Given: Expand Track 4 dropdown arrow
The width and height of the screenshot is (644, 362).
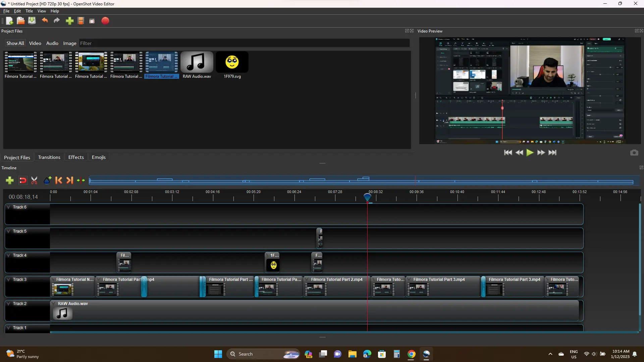Looking at the screenshot, I should pos(9,255).
